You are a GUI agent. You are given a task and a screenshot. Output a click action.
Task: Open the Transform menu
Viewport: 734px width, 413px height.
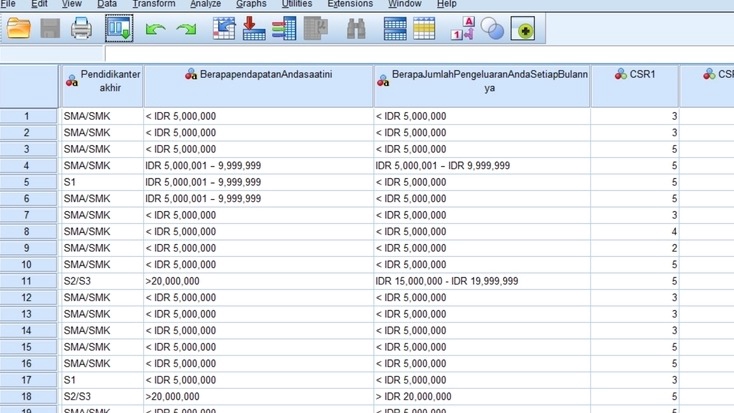[x=154, y=4]
